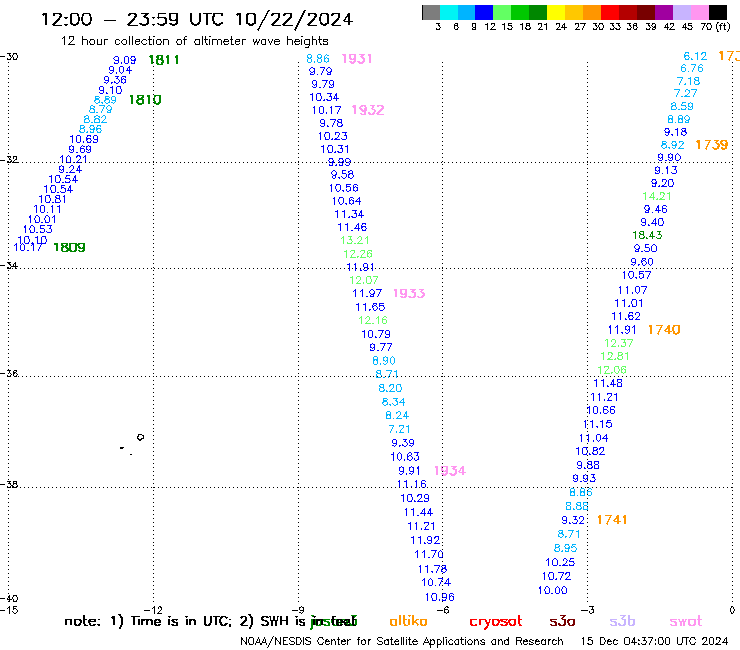Click the small island outline on map

point(140,437)
